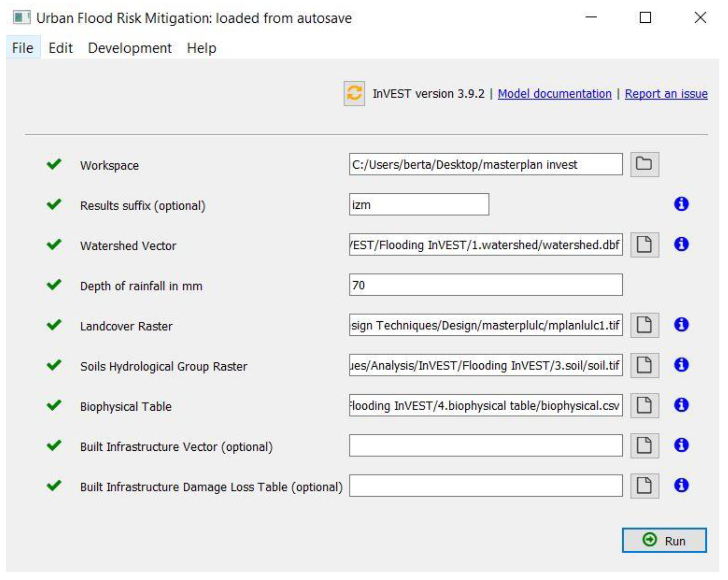Viewport: 728px width, 580px height.
Task: Open the Help menu
Action: pyautogui.click(x=201, y=48)
